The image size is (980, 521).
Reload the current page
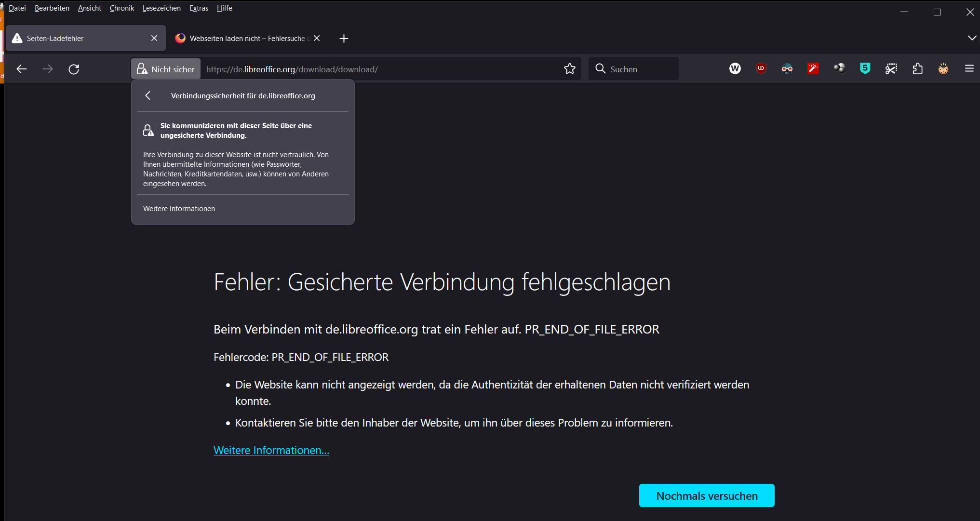(x=74, y=69)
